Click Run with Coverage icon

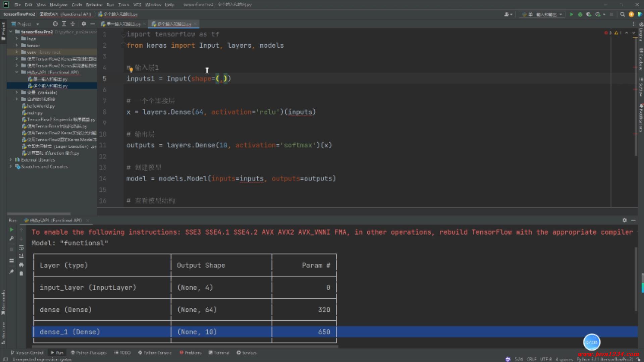589,14
